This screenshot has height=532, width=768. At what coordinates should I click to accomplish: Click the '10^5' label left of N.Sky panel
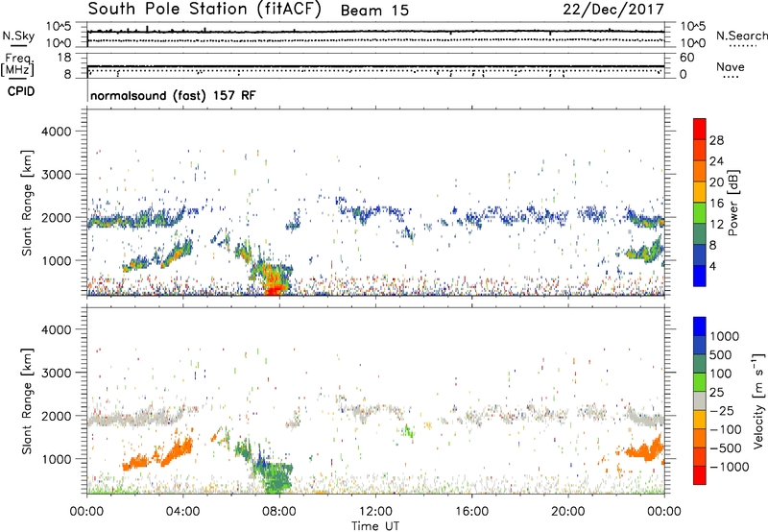59,27
